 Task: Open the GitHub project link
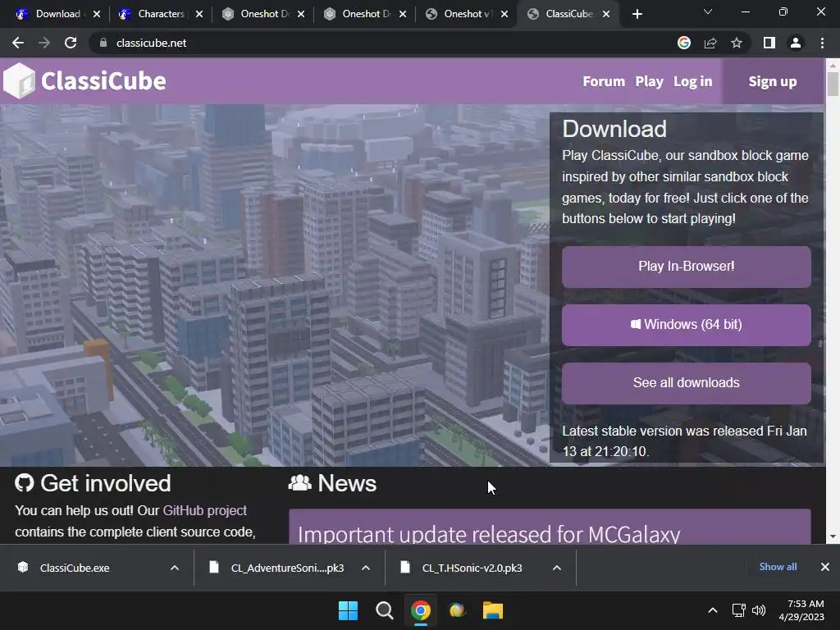coord(204,510)
